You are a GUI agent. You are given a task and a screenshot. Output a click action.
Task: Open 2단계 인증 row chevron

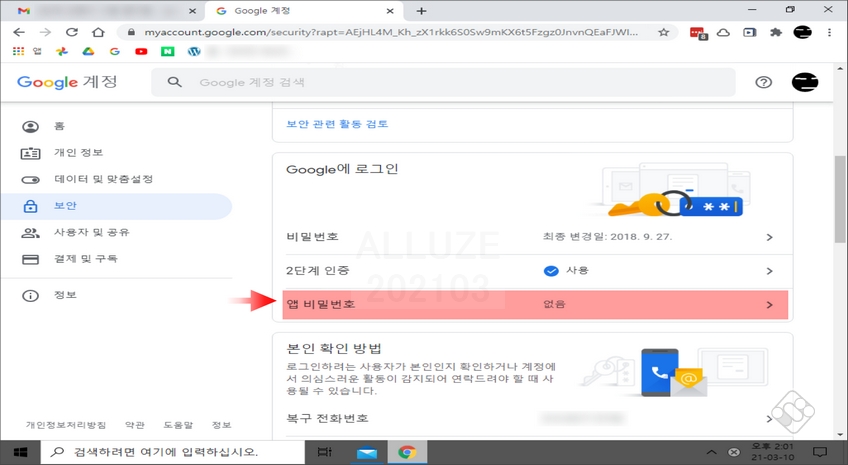coord(770,271)
